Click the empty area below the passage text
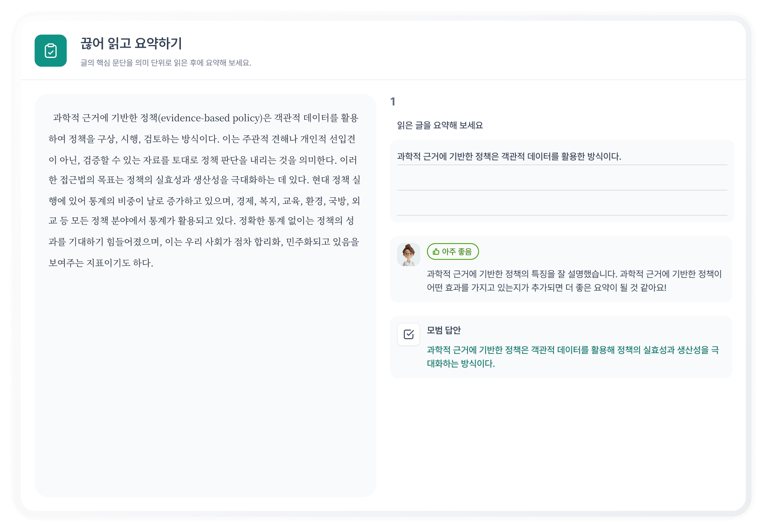Image resolution: width=767 pixels, height=532 pixels. point(205,378)
